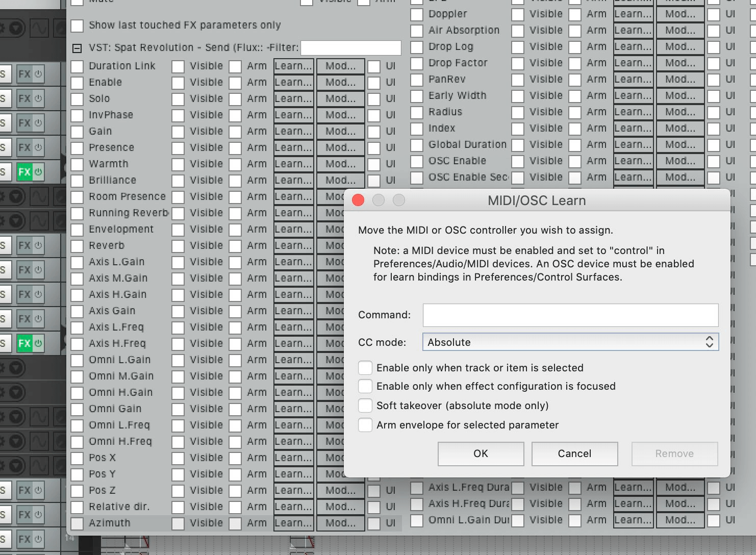Image resolution: width=756 pixels, height=555 pixels.
Task: Click into the Command text field
Action: (x=570, y=315)
